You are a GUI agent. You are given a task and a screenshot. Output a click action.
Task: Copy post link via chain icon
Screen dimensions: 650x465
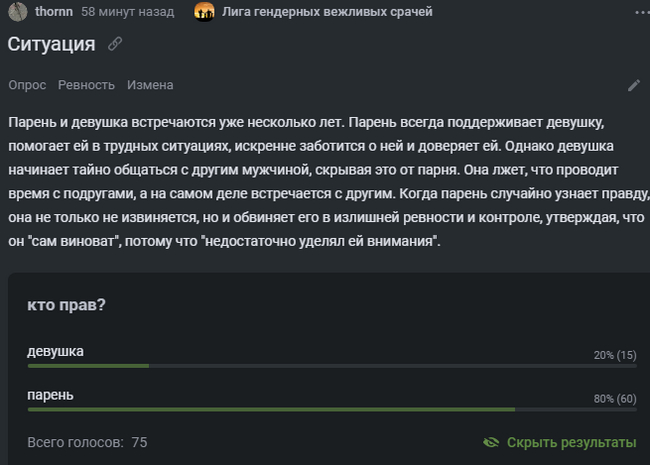115,44
